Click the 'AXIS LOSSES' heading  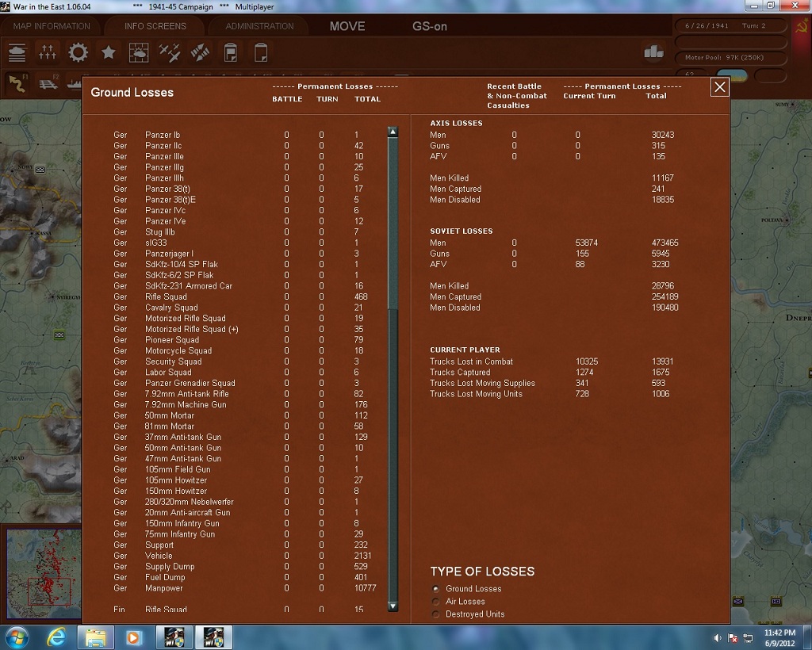pyautogui.click(x=456, y=123)
